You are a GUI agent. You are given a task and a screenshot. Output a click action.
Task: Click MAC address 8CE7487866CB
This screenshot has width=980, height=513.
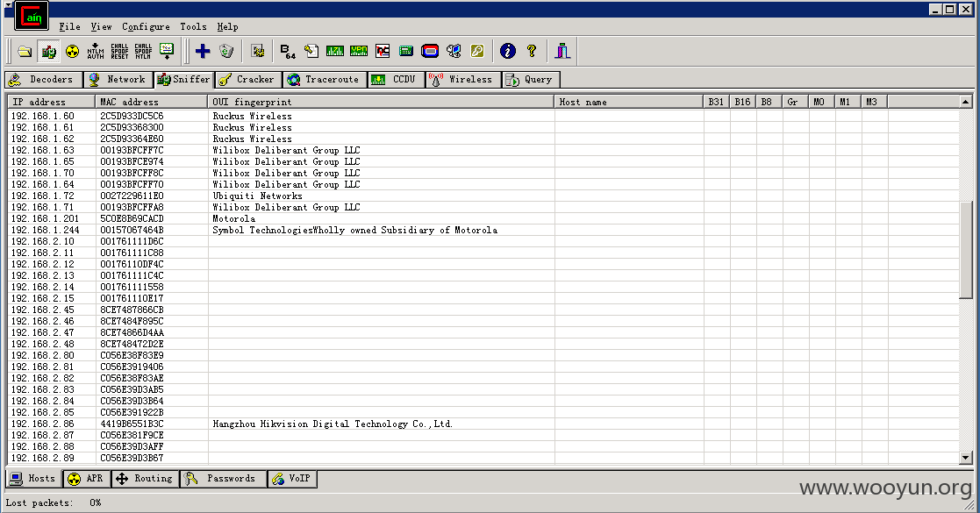pos(132,310)
